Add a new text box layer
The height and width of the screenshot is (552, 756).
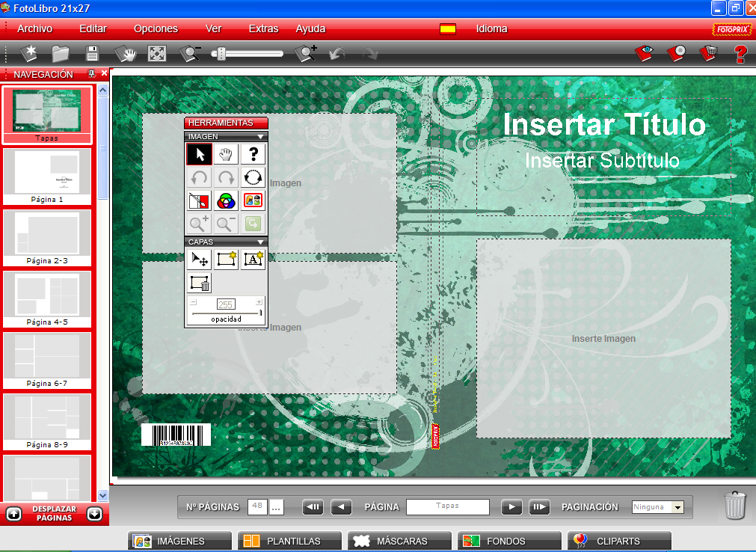(253, 260)
